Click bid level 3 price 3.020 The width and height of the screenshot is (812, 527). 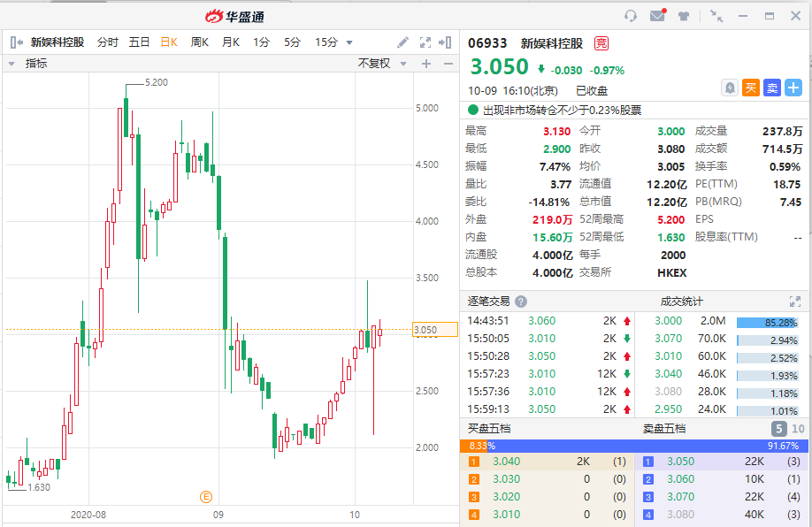507,496
